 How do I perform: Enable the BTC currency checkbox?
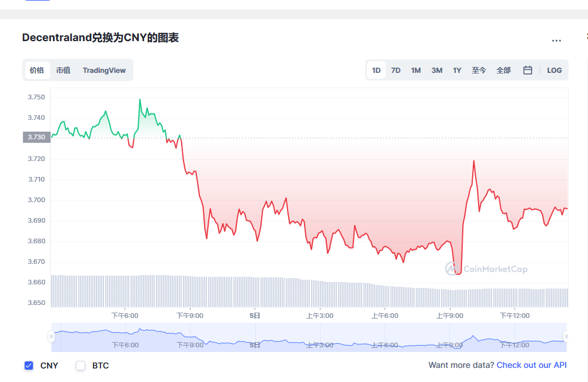81,366
